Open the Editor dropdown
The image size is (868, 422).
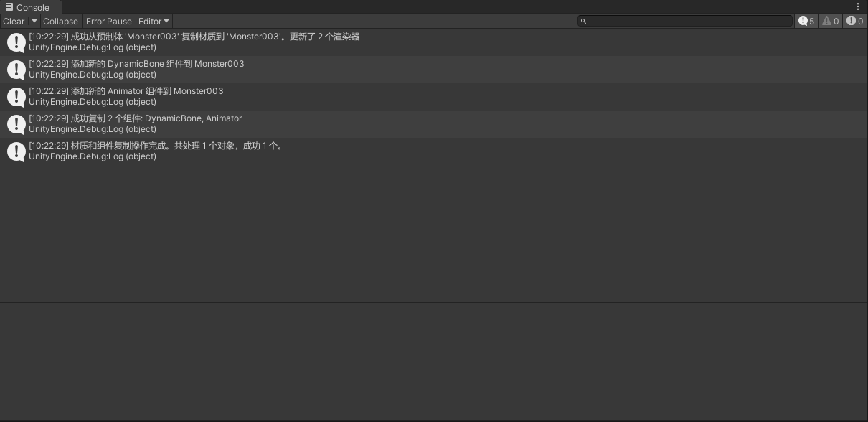tap(154, 22)
